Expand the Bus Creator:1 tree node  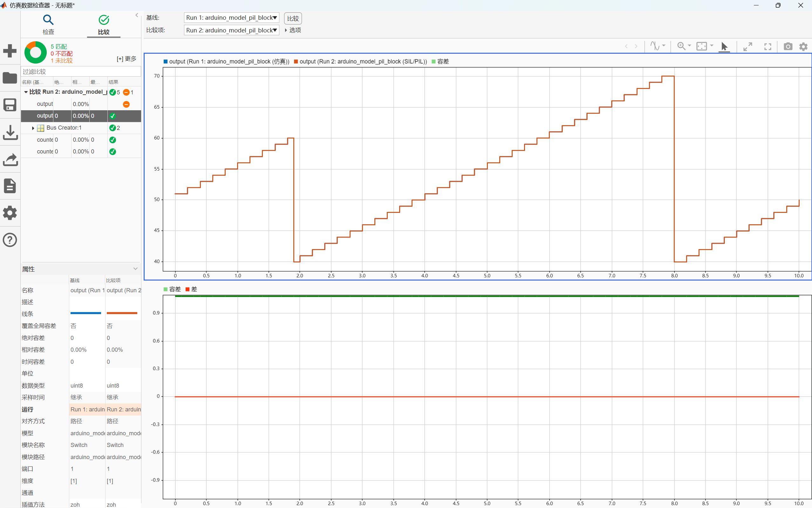33,128
